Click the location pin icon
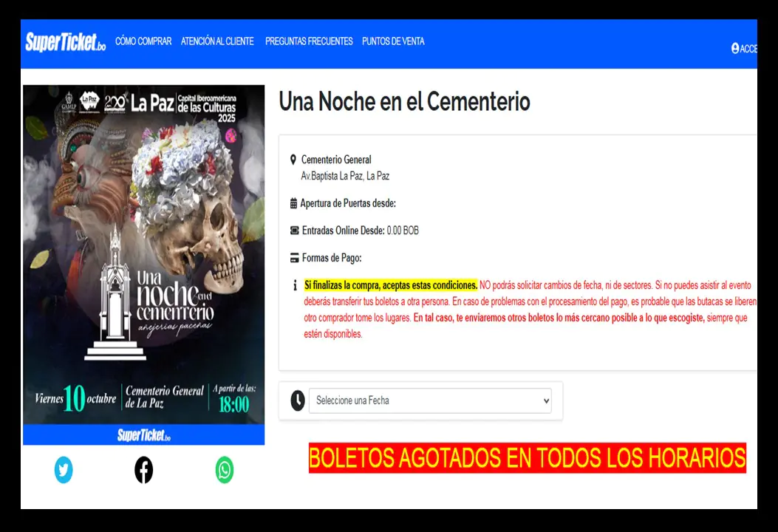Image resolution: width=778 pixels, height=532 pixels. click(x=293, y=160)
